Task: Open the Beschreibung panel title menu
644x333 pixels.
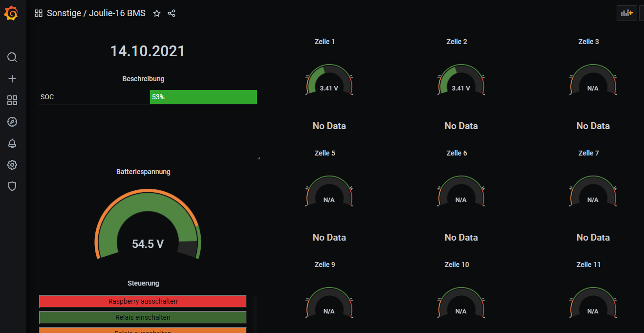Action: click(x=143, y=79)
